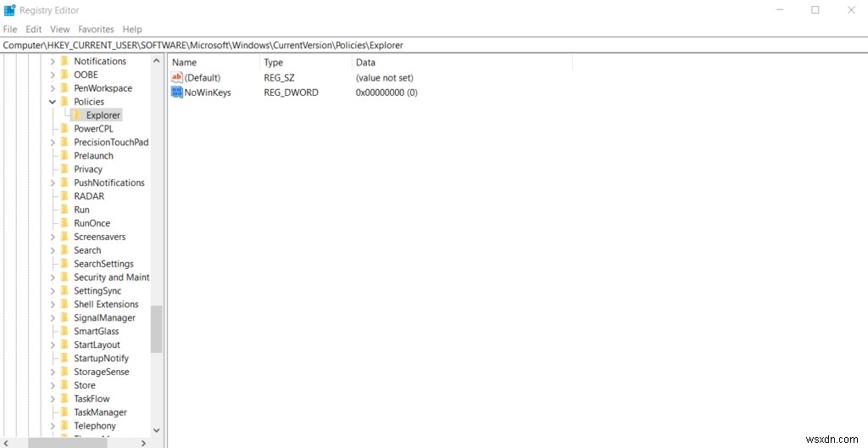
Task: Click tree scrollbar up arrow
Action: [x=156, y=61]
